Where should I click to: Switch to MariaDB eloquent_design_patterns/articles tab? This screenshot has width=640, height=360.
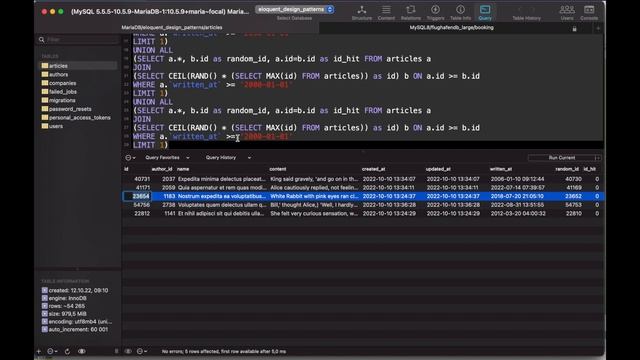point(172,28)
